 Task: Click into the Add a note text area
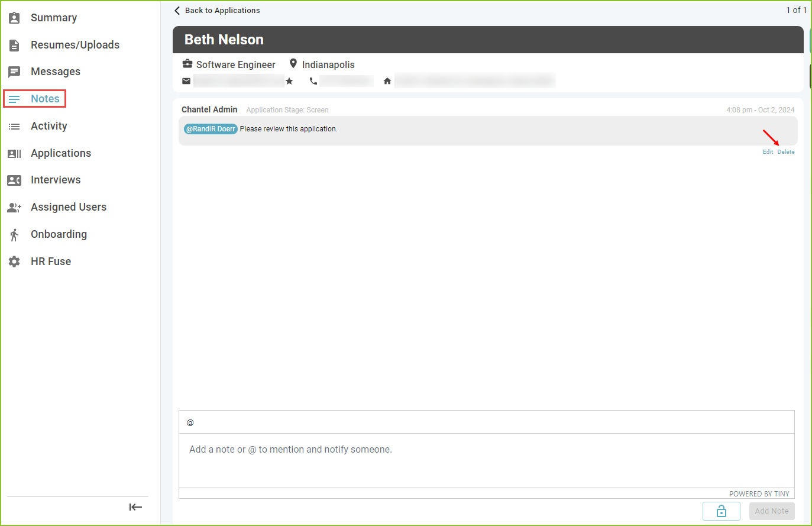pyautogui.click(x=487, y=461)
